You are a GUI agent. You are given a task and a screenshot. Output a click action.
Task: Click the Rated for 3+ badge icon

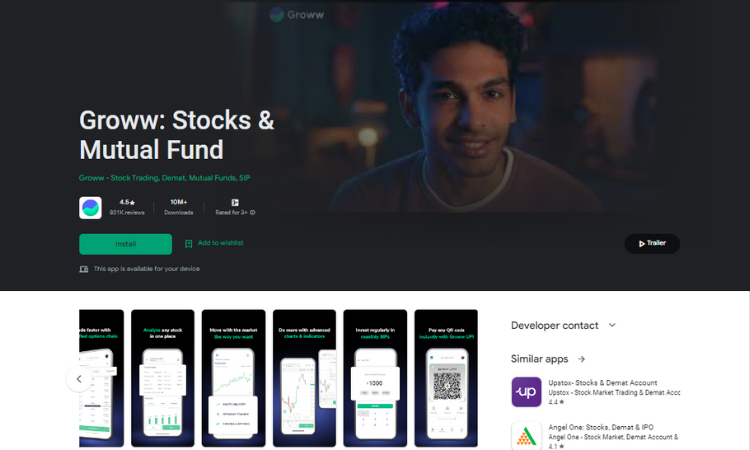235,202
